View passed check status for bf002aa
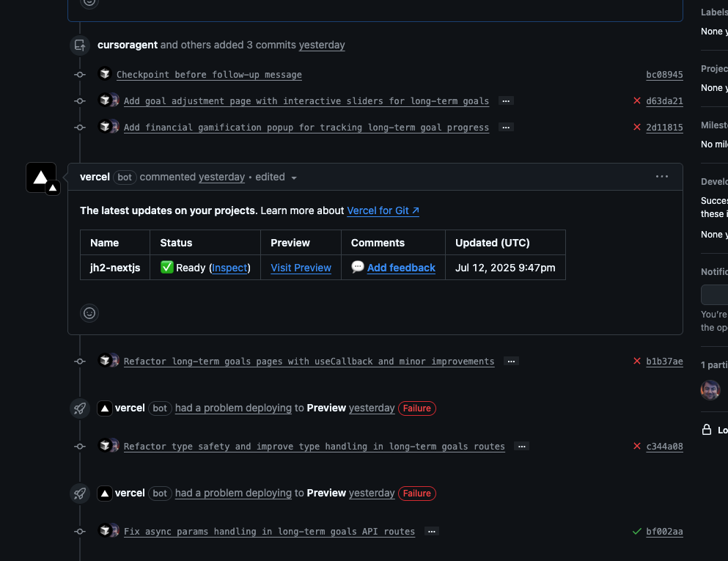728x561 pixels. [637, 531]
